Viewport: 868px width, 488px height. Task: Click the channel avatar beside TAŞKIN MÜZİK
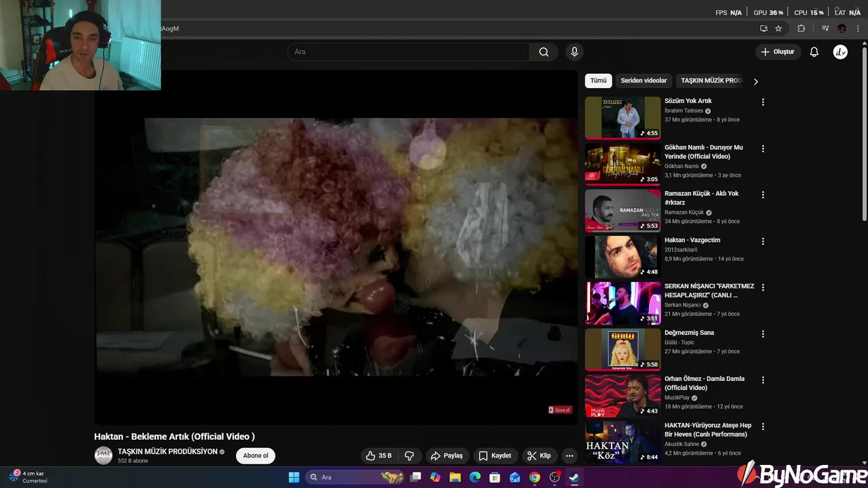tap(103, 455)
